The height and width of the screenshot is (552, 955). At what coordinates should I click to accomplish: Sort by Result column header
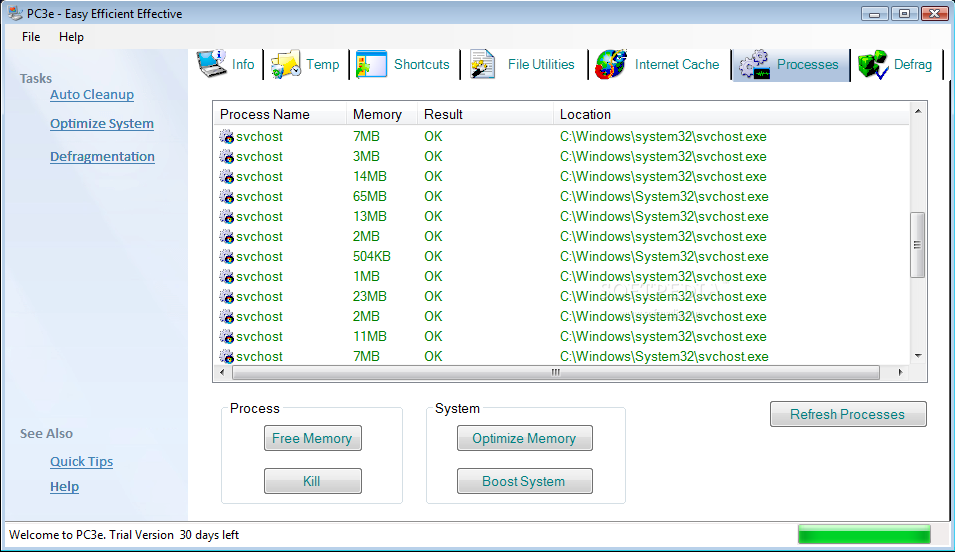point(485,115)
